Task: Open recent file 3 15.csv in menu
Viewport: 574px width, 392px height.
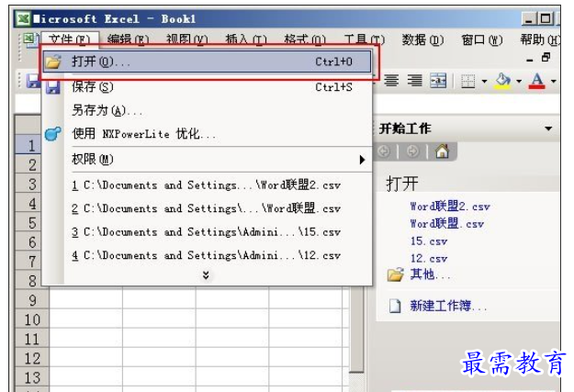Action: click(x=206, y=232)
